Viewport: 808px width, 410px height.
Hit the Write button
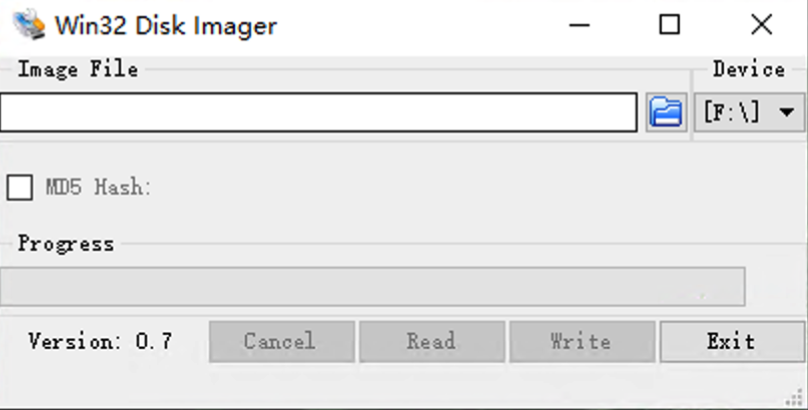(581, 341)
